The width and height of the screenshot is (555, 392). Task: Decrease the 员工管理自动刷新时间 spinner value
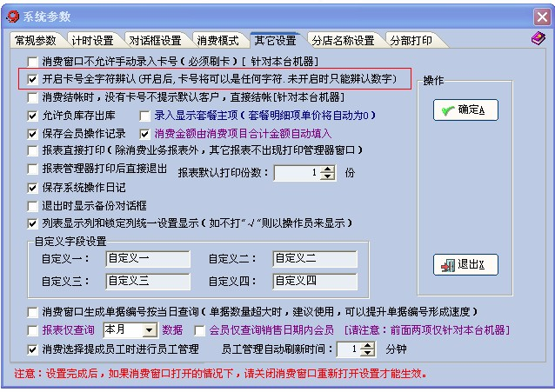[367, 353]
